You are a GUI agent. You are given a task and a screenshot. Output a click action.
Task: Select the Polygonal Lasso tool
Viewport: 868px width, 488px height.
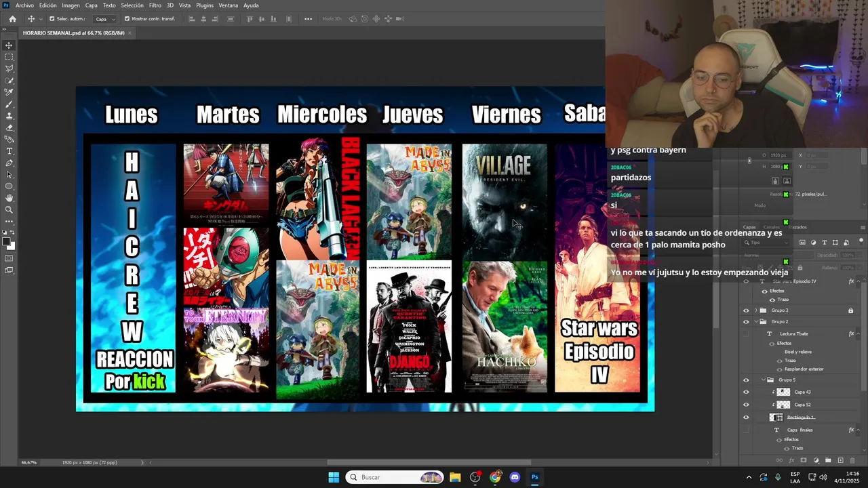click(9, 68)
